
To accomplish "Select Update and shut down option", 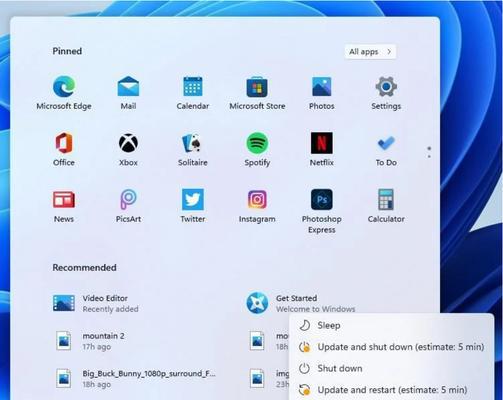I will [391, 347].
